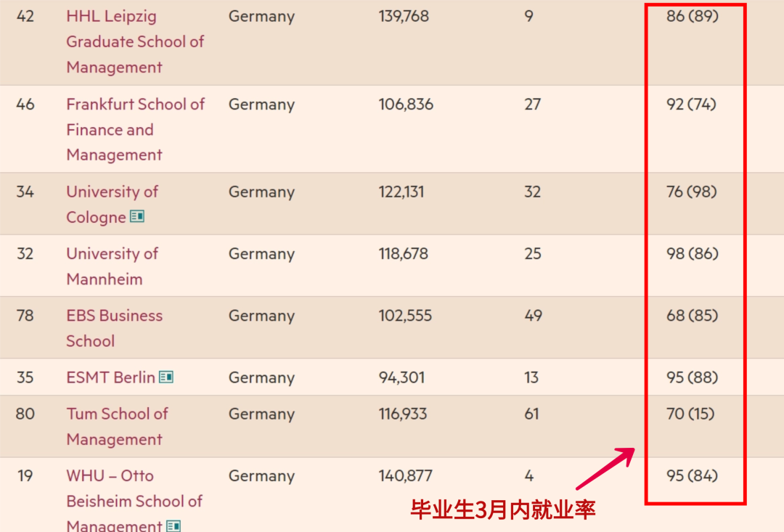Select the salary value 140,877
The height and width of the screenshot is (532, 784).
pos(405,475)
